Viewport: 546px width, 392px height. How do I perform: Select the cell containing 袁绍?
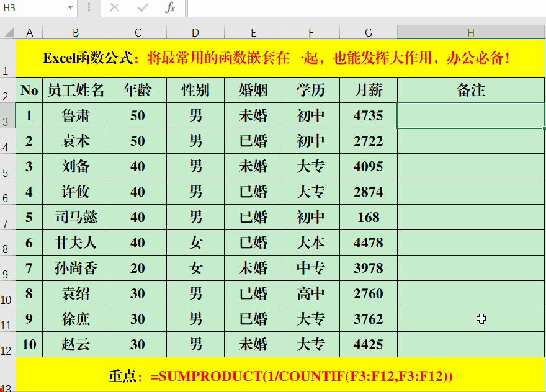(76, 293)
